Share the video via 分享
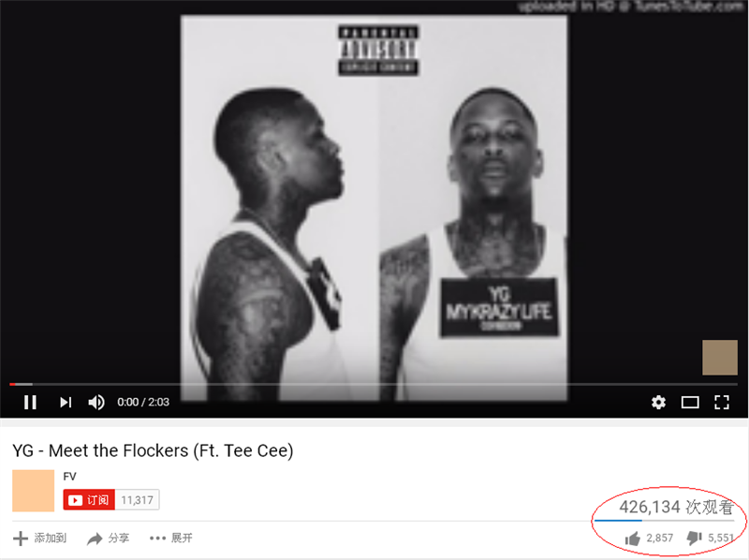The height and width of the screenshot is (560, 749). pyautogui.click(x=108, y=538)
